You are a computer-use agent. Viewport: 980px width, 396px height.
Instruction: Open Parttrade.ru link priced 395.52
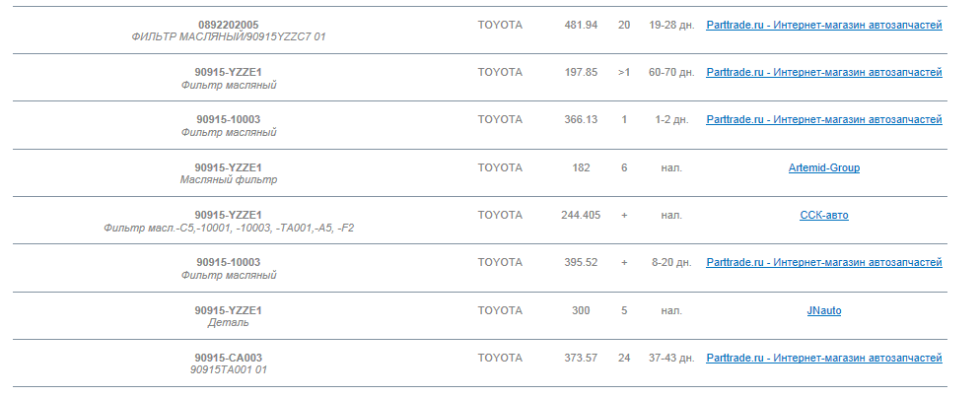point(824,262)
